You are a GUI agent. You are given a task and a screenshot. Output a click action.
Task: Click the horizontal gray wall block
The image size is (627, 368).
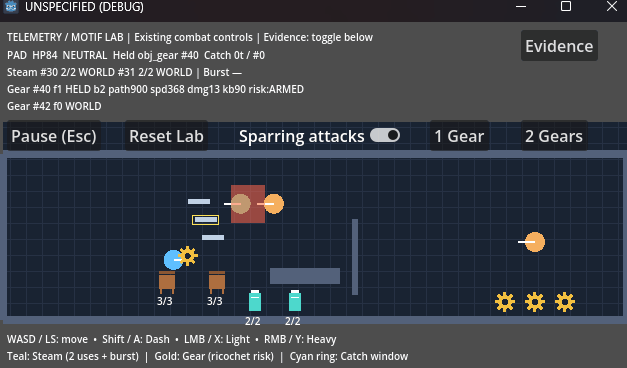coord(305,276)
